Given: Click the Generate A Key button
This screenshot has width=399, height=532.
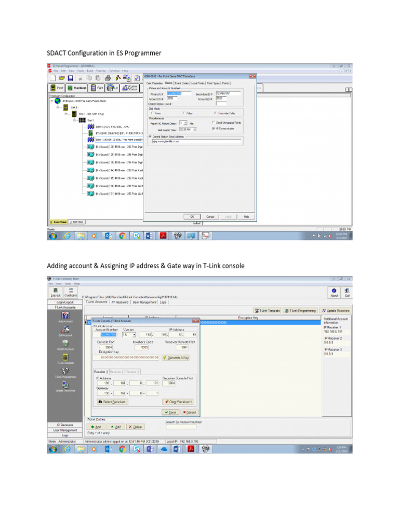Looking at the screenshot, I should click(176, 357).
